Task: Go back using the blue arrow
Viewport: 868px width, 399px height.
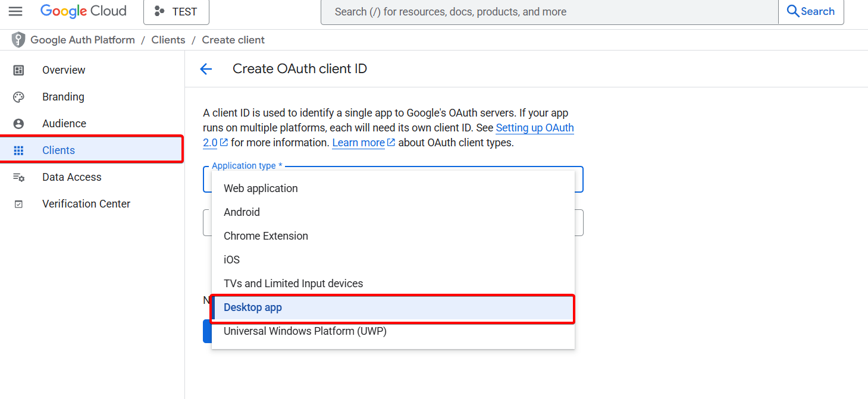Action: (x=206, y=69)
